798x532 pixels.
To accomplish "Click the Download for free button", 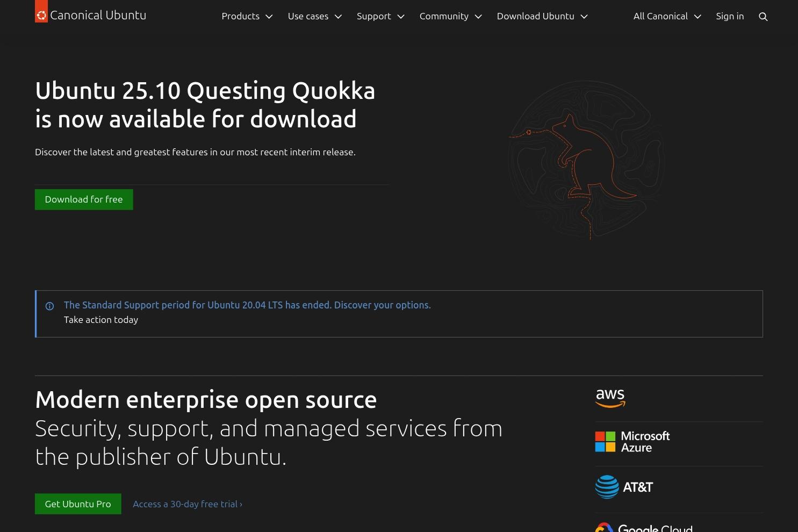I will point(84,199).
